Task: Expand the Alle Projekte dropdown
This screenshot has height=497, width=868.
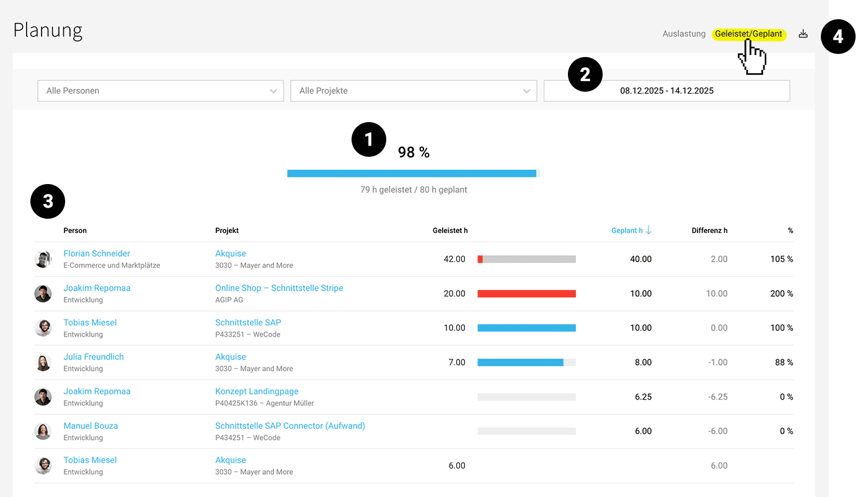Action: 414,91
